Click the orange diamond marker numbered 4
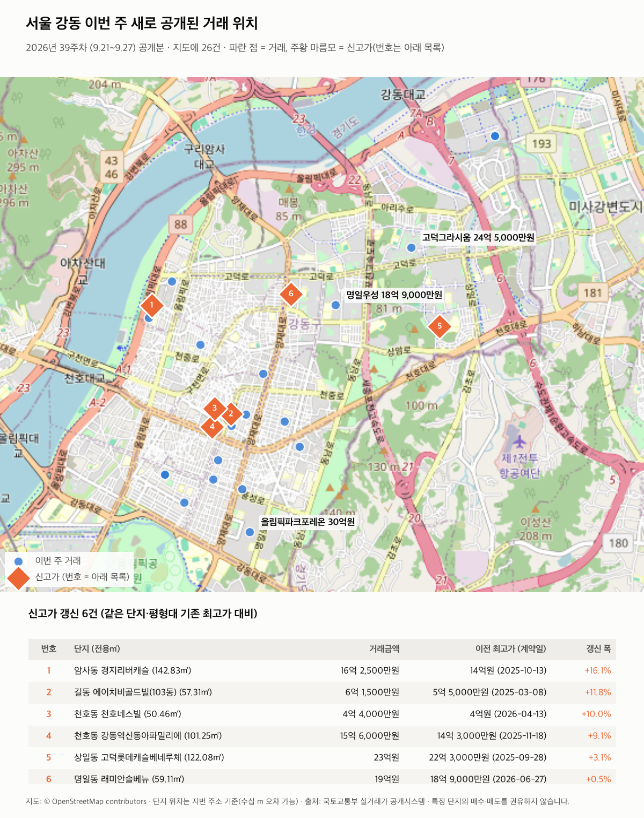 [212, 427]
